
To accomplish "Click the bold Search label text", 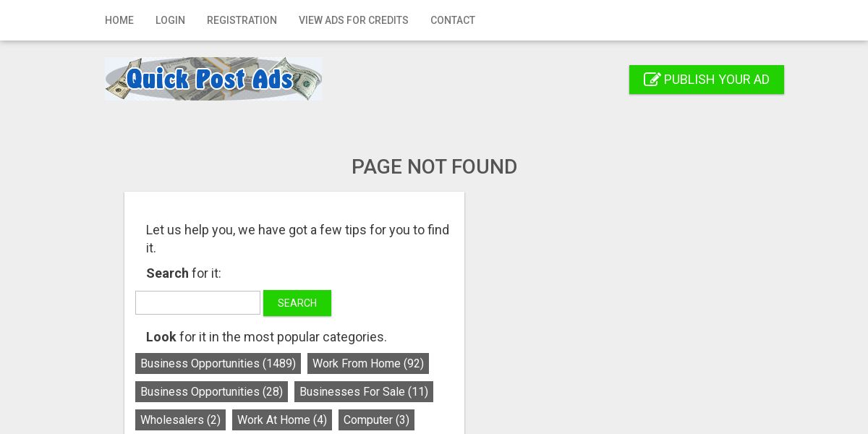I will tap(167, 273).
